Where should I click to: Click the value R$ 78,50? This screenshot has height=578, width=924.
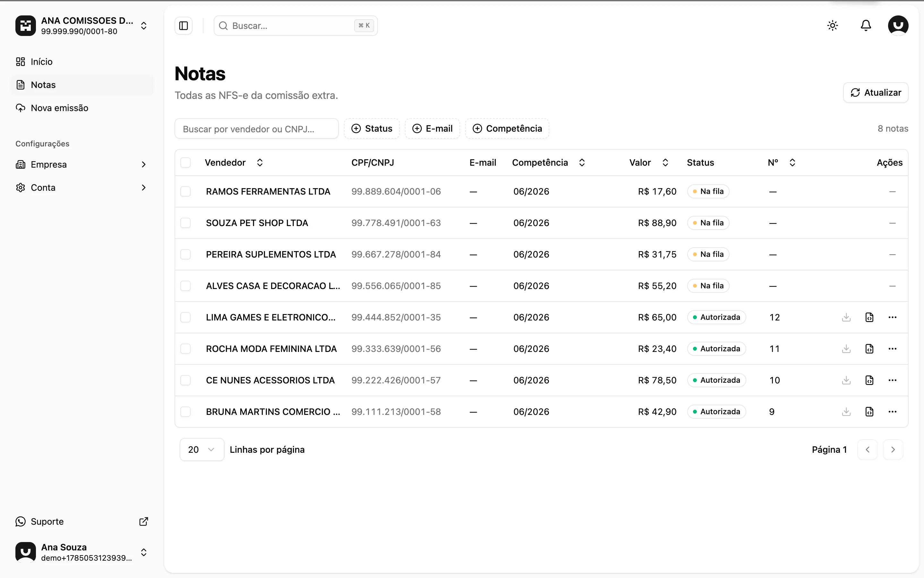click(x=657, y=381)
